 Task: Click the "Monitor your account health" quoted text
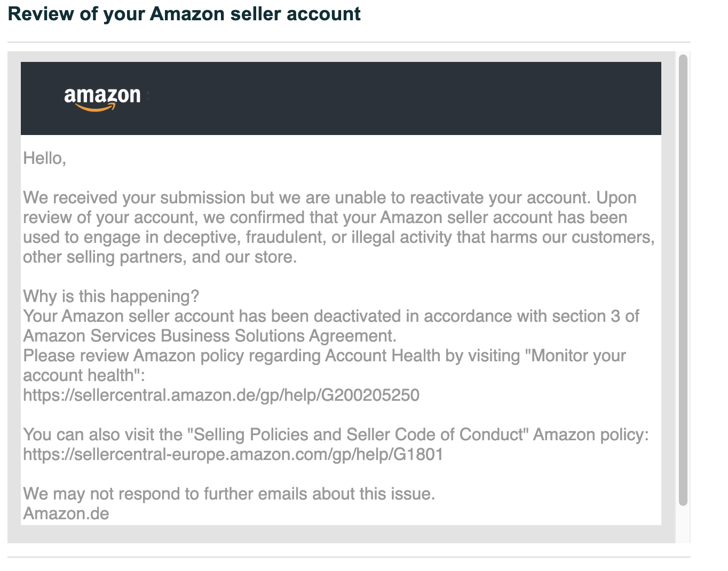coord(325,365)
